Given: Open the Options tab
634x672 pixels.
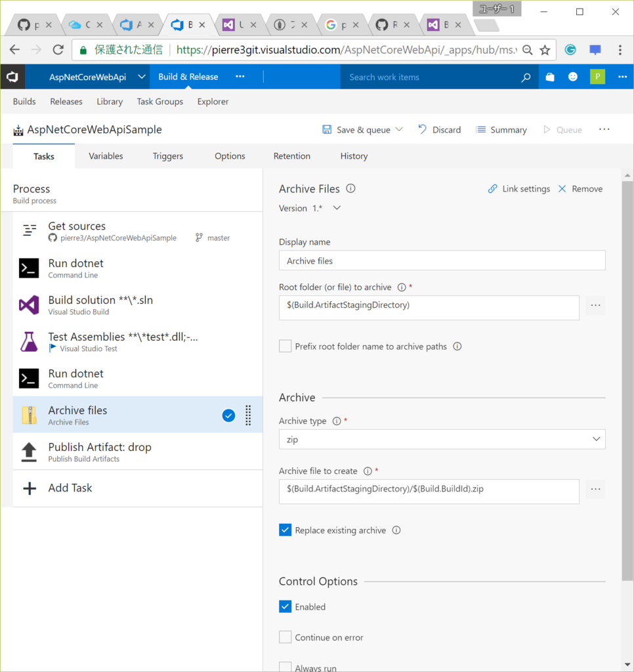Looking at the screenshot, I should pyautogui.click(x=230, y=156).
